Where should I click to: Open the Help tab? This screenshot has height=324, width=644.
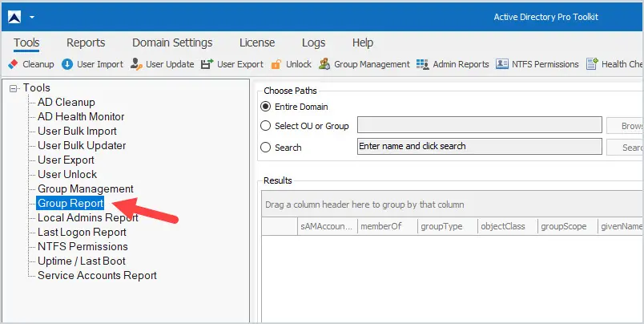(x=363, y=43)
